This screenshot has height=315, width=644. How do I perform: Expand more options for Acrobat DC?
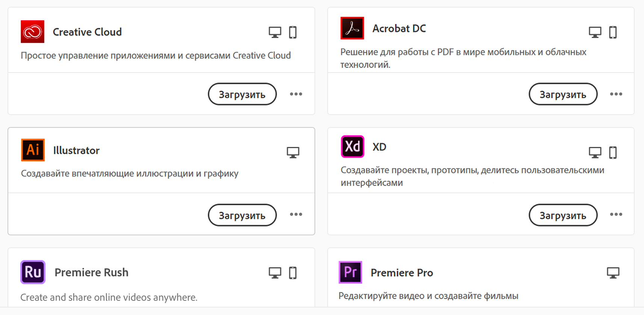(x=616, y=94)
